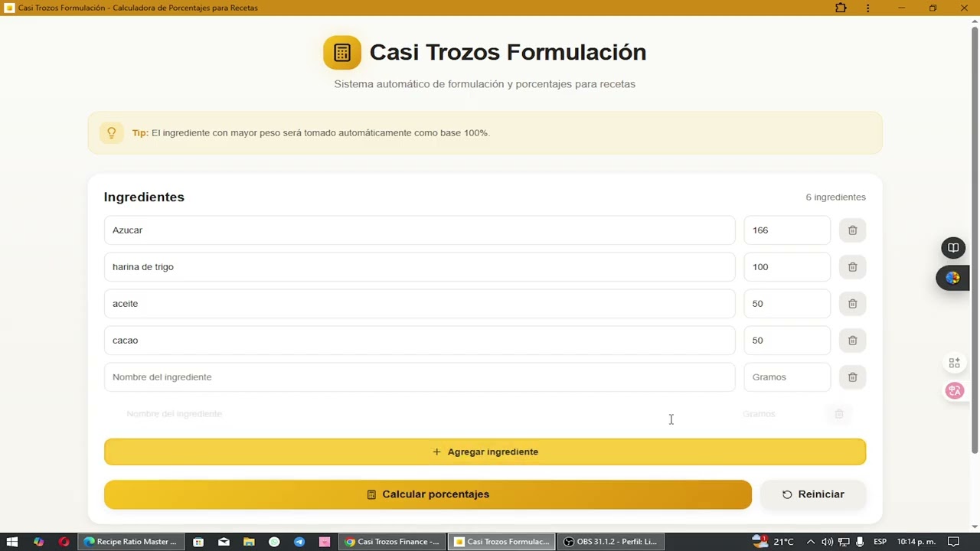Image resolution: width=980 pixels, height=551 pixels.
Task: Open the Opera browser taskbar icon
Action: point(64,542)
